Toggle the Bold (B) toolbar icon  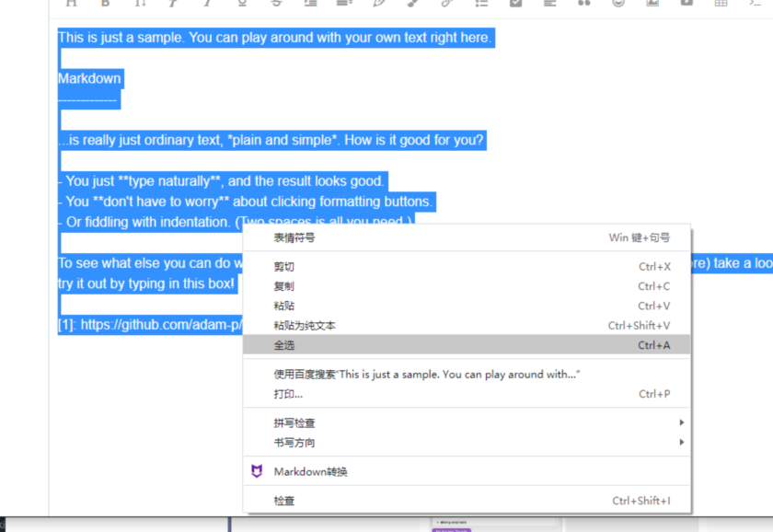pyautogui.click(x=105, y=3)
